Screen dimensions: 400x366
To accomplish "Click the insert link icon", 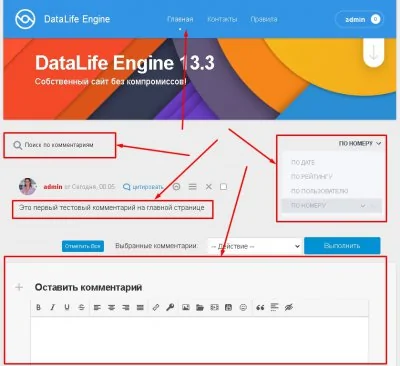I will coord(156,307).
